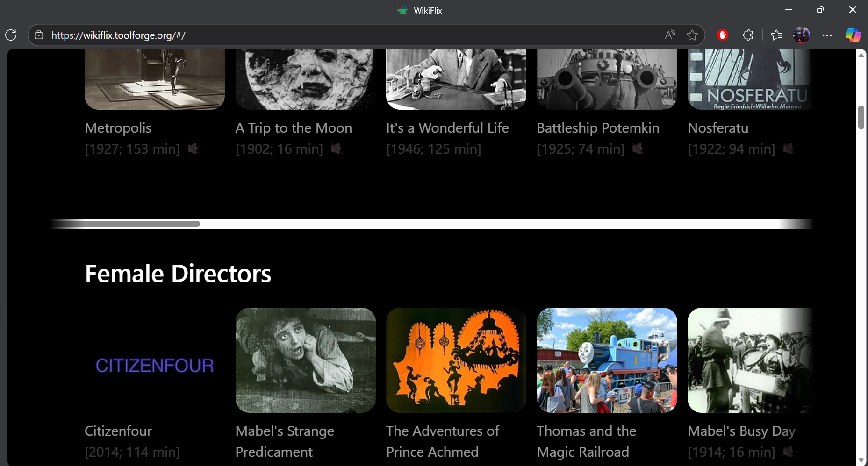Open the It's a Wonderful Life thumbnail
Screen dimensions: 868x466
coord(456,79)
